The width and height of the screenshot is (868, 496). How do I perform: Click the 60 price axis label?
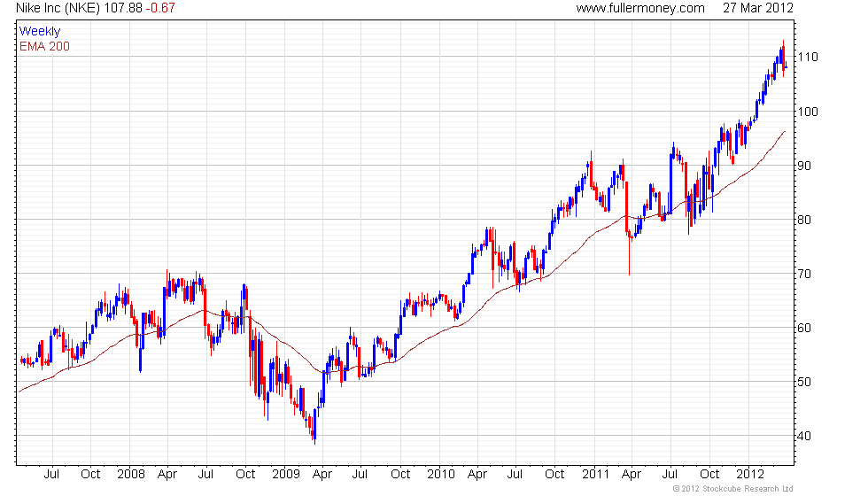(804, 328)
